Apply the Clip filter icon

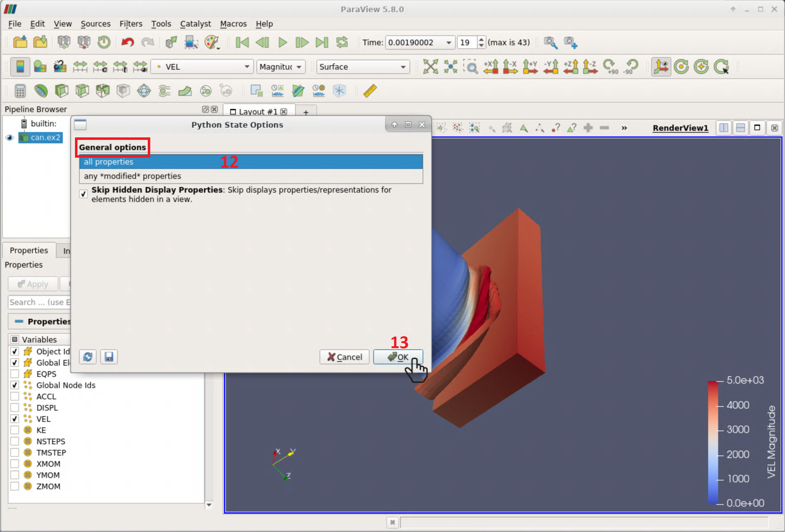pos(62,91)
